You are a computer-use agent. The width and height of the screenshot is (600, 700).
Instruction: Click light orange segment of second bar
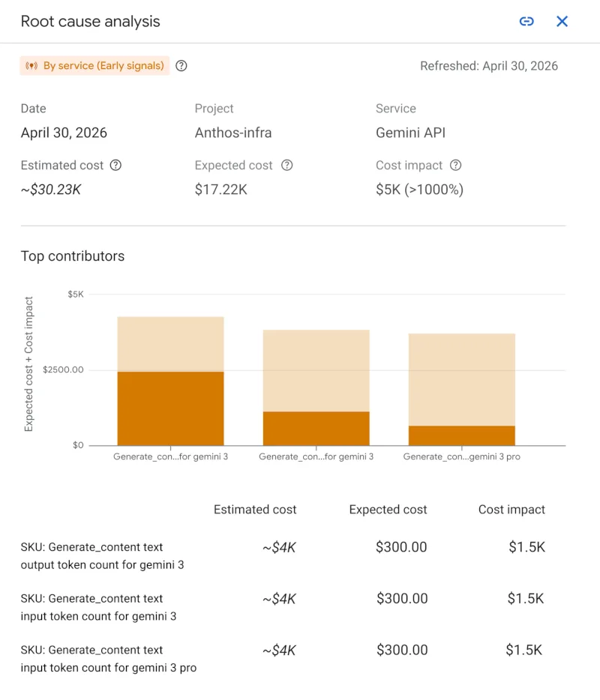316,370
